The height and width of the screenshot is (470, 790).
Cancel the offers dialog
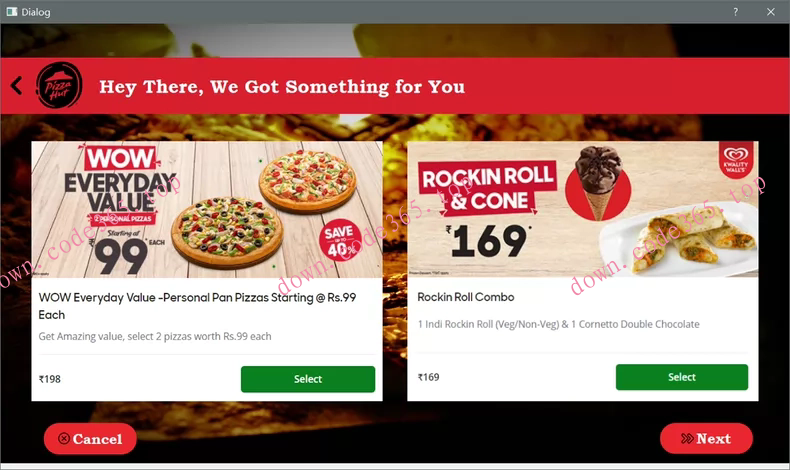[x=90, y=439]
